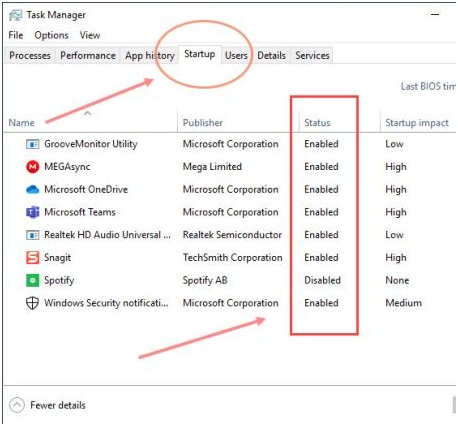
Task: Click the green Spotify icon
Action: (x=32, y=280)
